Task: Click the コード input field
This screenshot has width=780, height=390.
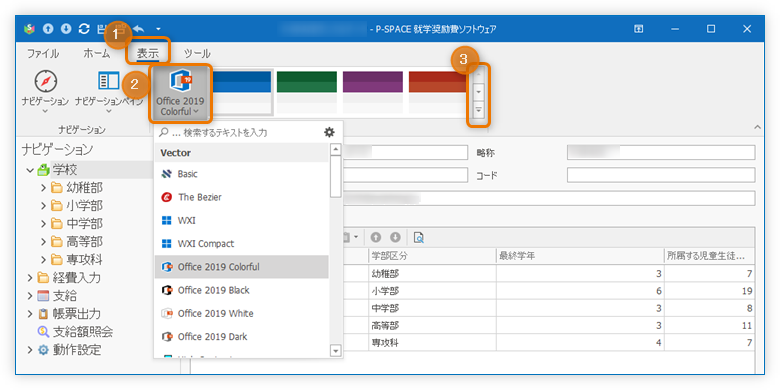Action: pyautogui.click(x=661, y=175)
